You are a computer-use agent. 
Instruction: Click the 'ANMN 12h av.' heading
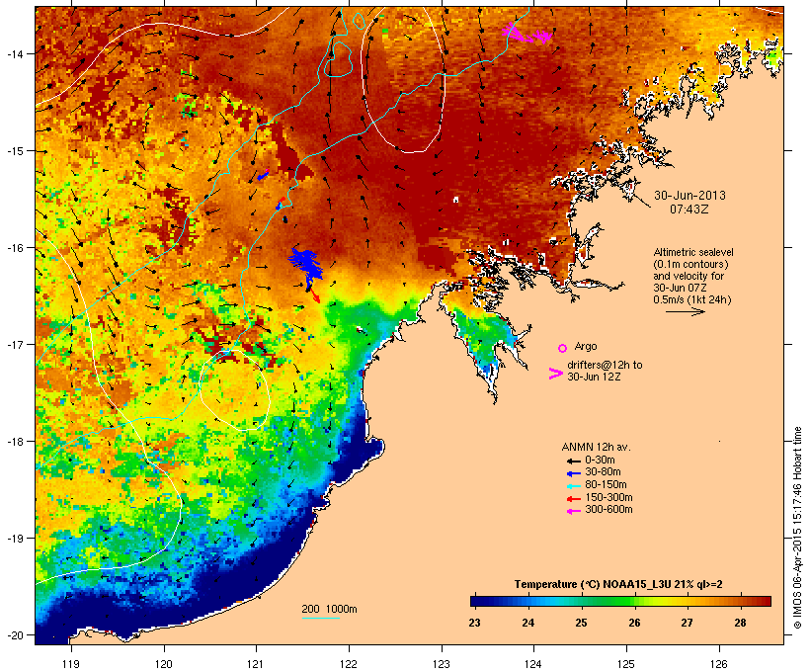click(596, 447)
